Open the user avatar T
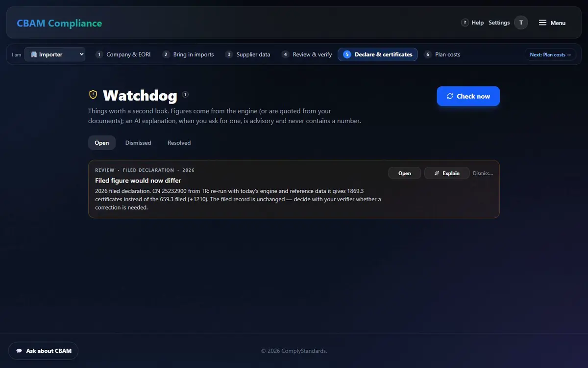This screenshot has width=588, height=368. click(x=521, y=23)
